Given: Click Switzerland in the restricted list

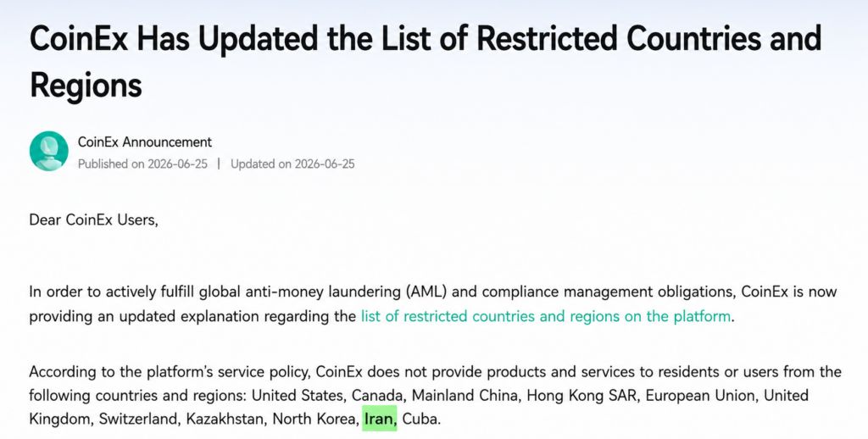Looking at the screenshot, I should click(138, 419).
